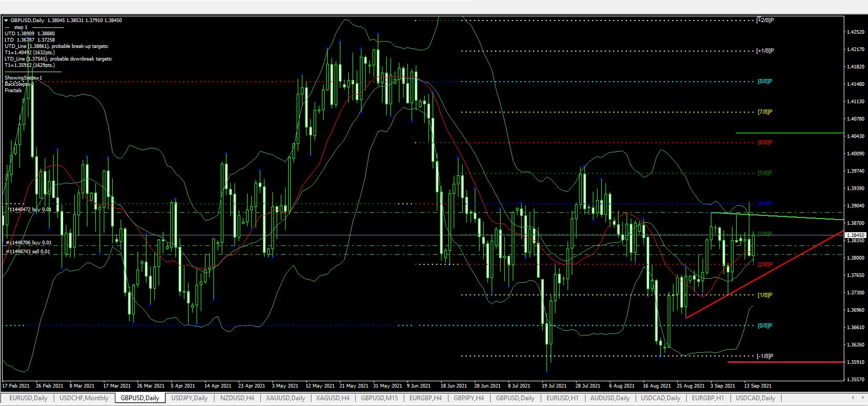
Task: Open the GBPUSD,Daily tab beside GBPJPY,H4
Action: [x=515, y=398]
